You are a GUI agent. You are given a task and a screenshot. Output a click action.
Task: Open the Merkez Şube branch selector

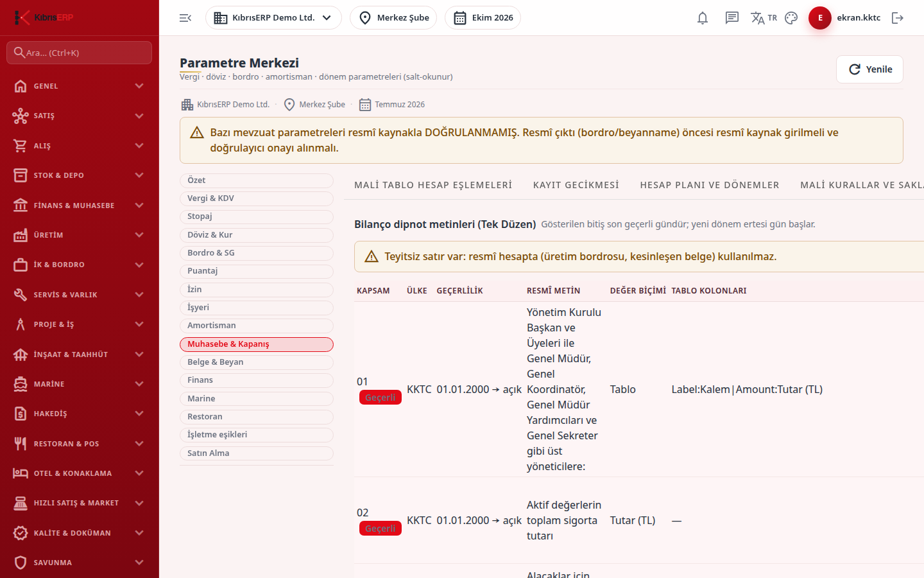(x=393, y=18)
